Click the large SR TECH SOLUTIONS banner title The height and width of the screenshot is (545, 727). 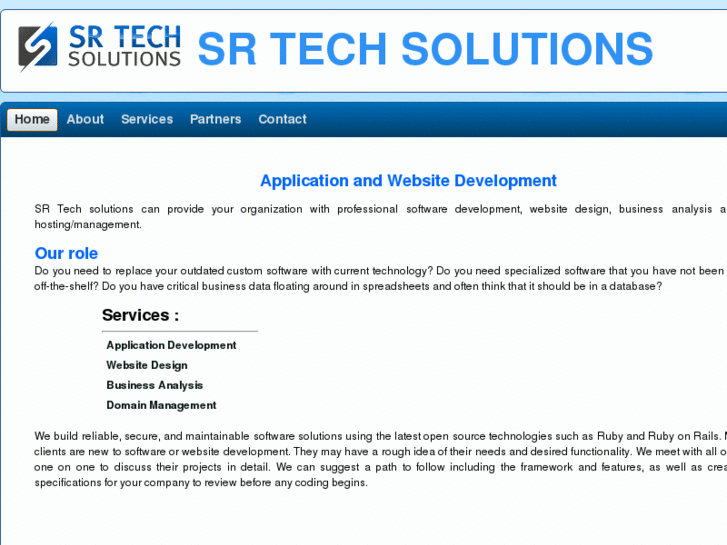pos(425,49)
